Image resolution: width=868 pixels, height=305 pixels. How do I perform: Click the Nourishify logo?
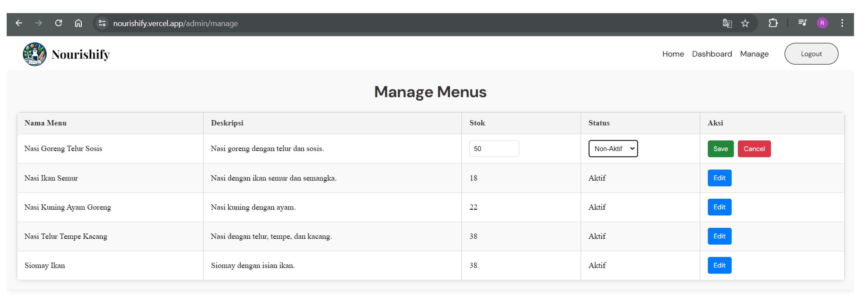tap(35, 54)
